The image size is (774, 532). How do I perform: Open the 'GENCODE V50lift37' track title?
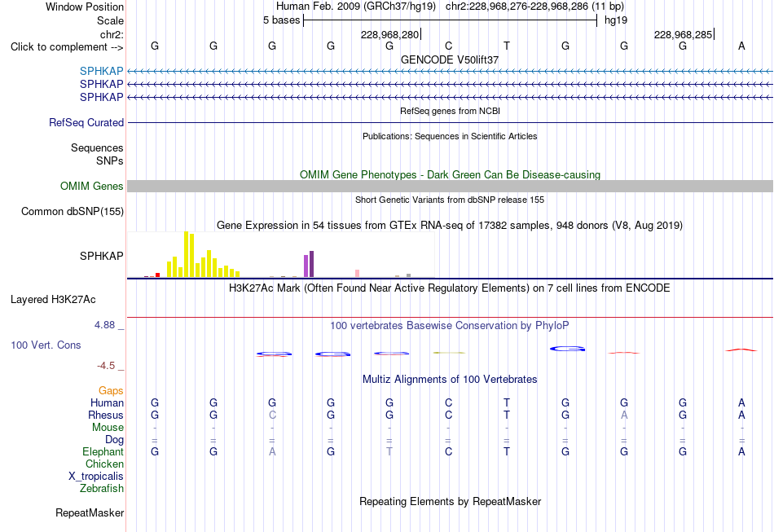pos(450,59)
